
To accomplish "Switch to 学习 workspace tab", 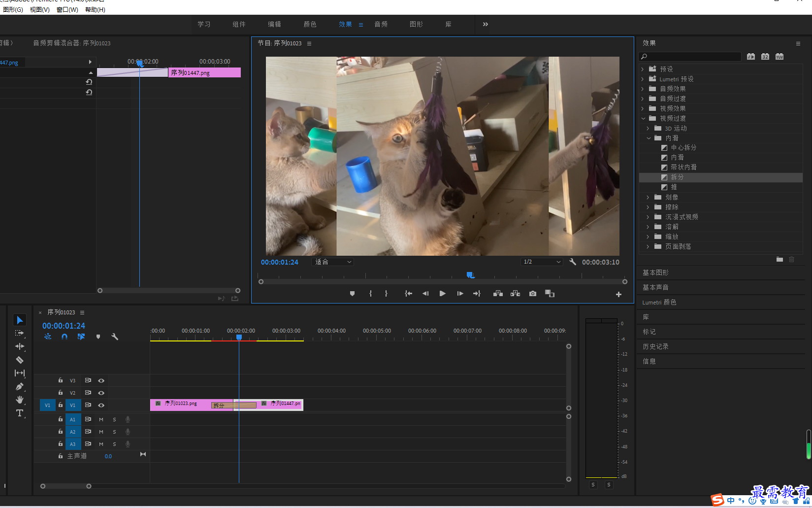I will coord(204,24).
